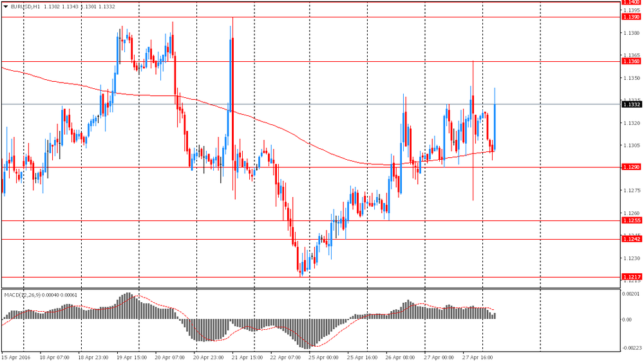The height and width of the screenshot is (364, 644).
Task: Click the 19 Apr 15:00 time label
Action: (x=132, y=356)
